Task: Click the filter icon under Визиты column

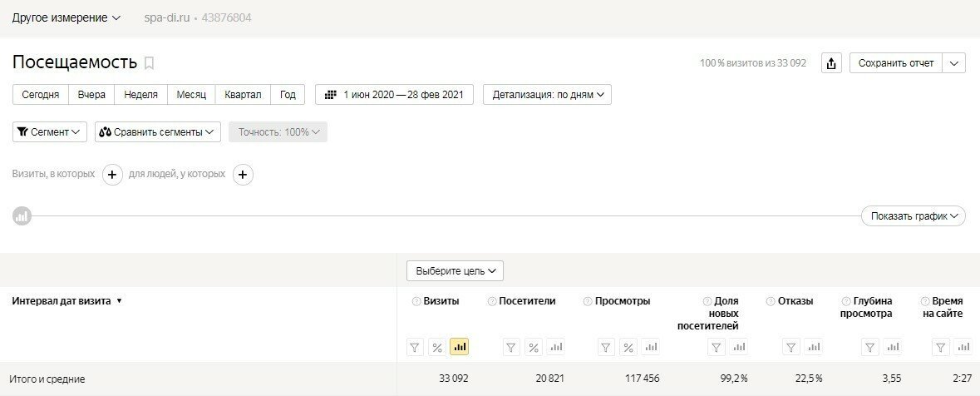Action: 415,347
